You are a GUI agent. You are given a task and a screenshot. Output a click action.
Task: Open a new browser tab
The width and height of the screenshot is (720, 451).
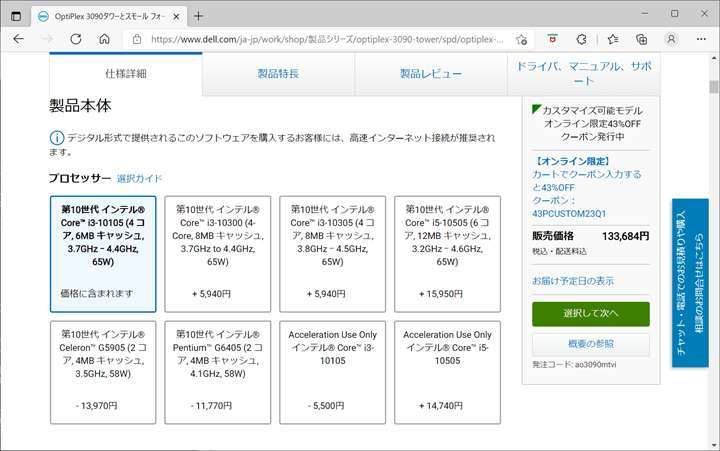198,16
